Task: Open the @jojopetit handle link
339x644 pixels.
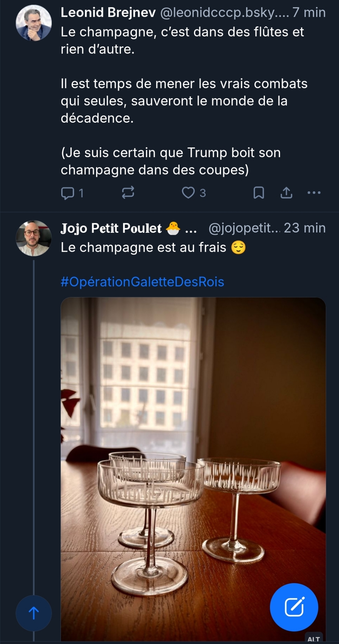Action: click(244, 228)
